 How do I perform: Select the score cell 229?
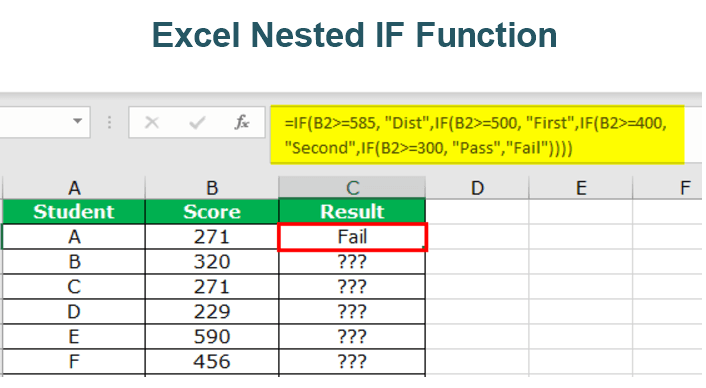tap(212, 311)
